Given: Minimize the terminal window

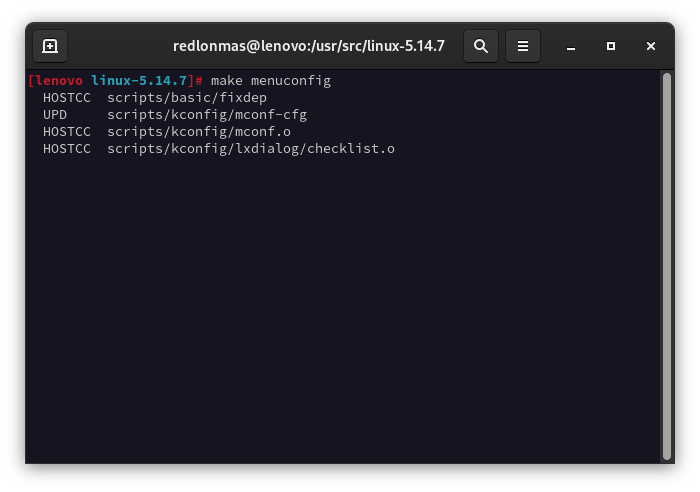Looking at the screenshot, I should tap(571, 46).
